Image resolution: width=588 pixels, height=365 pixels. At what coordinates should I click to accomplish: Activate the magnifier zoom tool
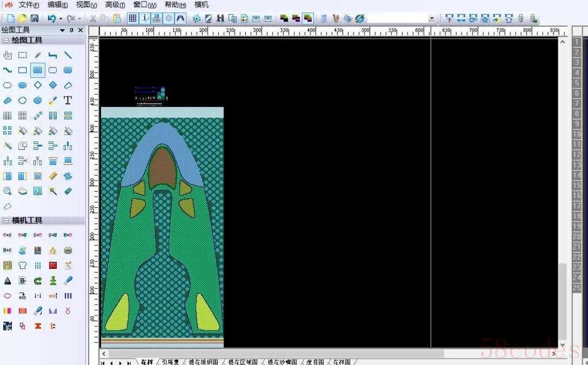[8, 191]
